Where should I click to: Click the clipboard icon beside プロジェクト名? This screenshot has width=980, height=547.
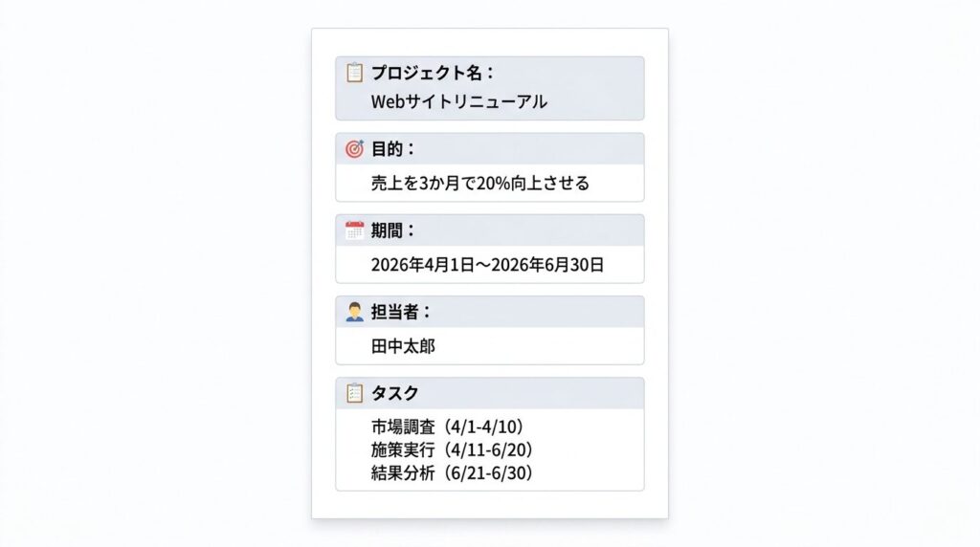pos(354,73)
